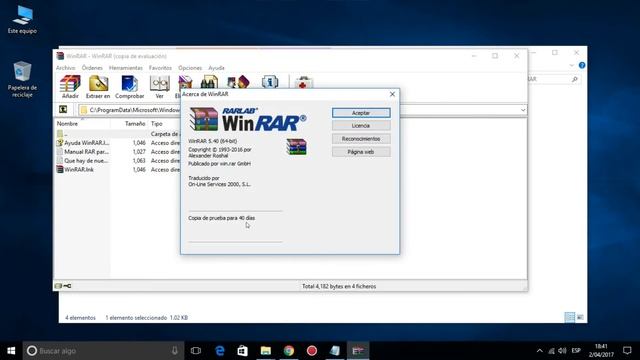Open File Explorer from the taskbar
This screenshot has height=360, width=640.
266,351
